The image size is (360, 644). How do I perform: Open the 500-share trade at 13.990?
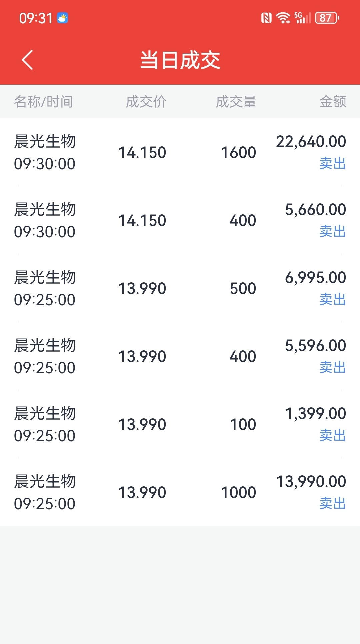coord(180,288)
